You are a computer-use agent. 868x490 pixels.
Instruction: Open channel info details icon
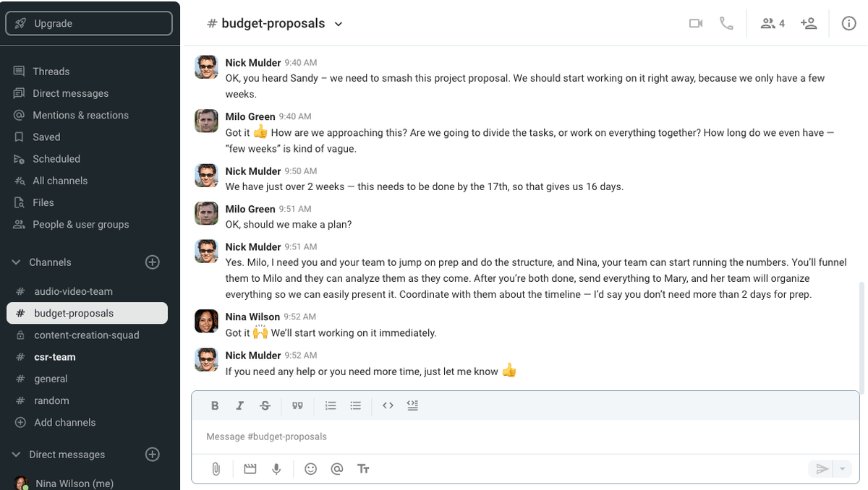point(849,23)
